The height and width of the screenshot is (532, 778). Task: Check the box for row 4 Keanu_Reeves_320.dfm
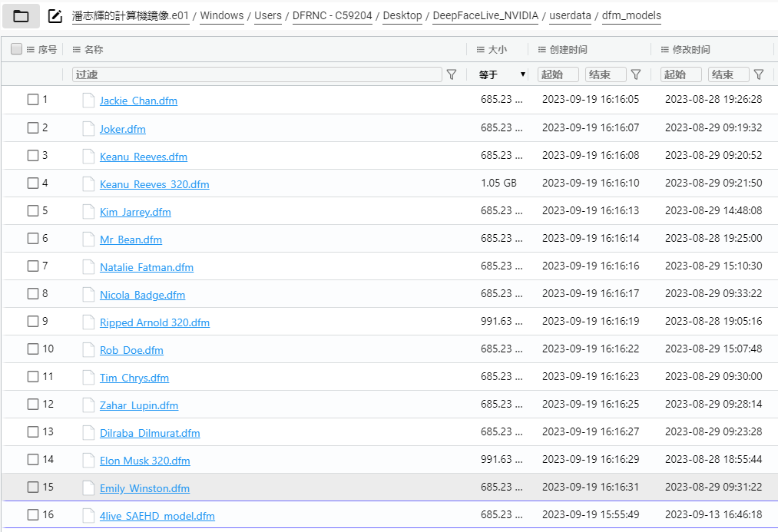click(33, 183)
